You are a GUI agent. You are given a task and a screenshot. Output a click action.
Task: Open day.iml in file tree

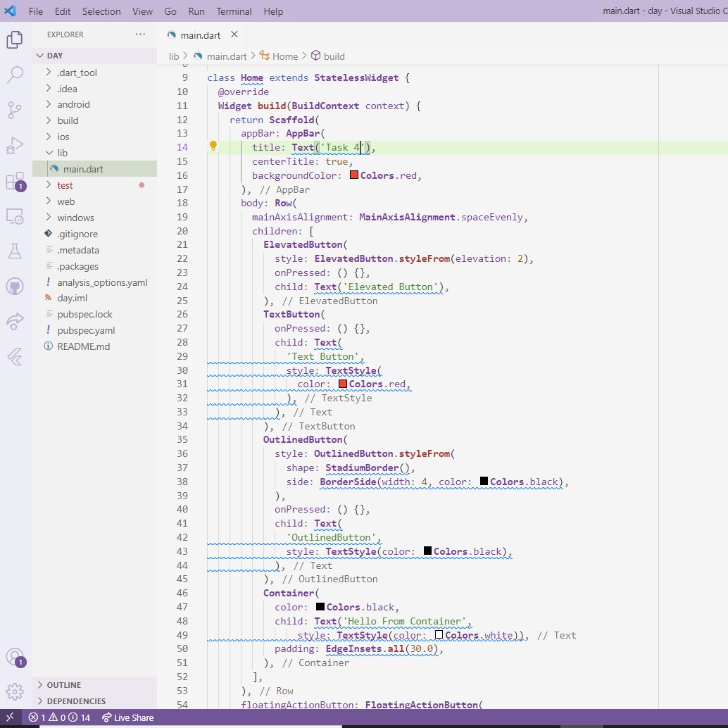(x=95, y=298)
